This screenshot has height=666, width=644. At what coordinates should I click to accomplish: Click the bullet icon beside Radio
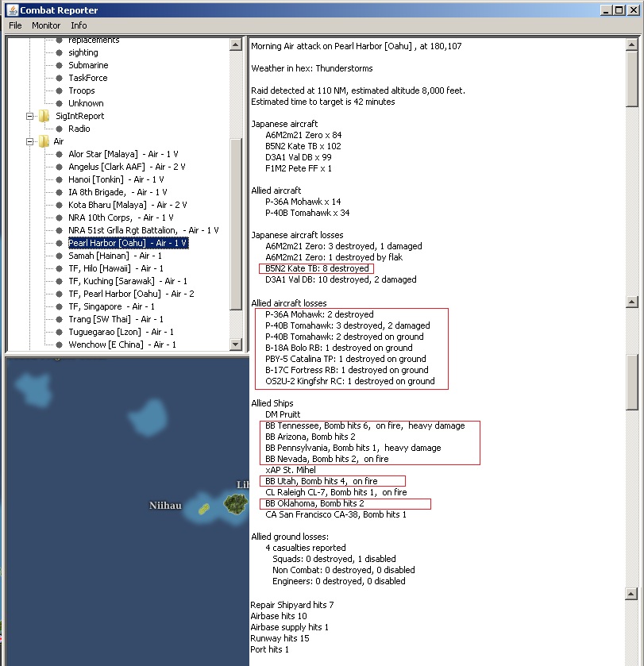click(60, 129)
